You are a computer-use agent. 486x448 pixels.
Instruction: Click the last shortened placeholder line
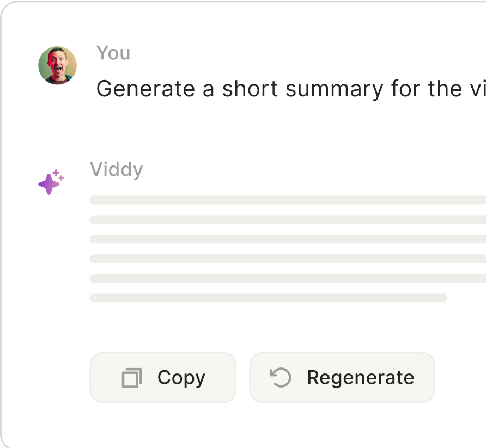(x=267, y=297)
